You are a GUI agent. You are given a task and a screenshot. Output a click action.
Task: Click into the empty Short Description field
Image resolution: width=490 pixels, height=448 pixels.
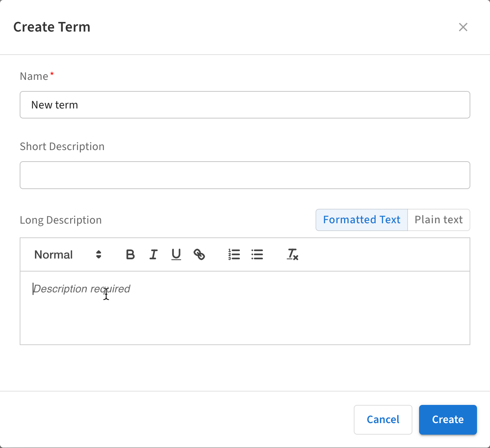click(245, 175)
